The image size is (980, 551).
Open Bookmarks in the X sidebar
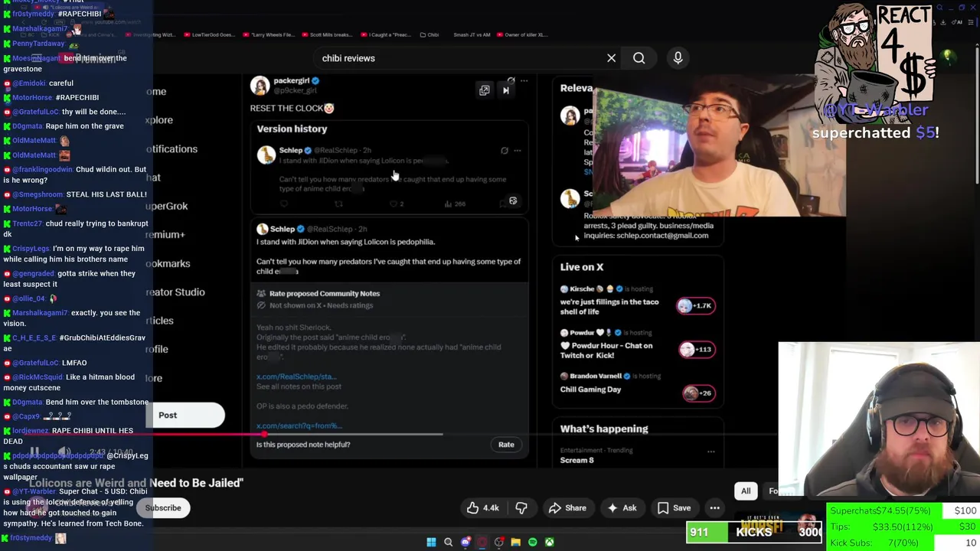pyautogui.click(x=168, y=264)
